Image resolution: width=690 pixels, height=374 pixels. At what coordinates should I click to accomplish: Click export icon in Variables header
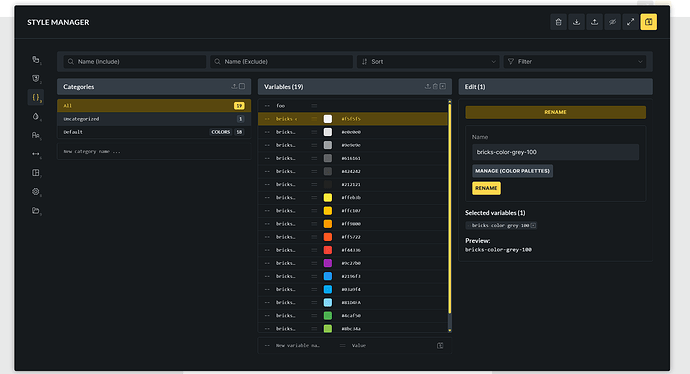pos(427,87)
